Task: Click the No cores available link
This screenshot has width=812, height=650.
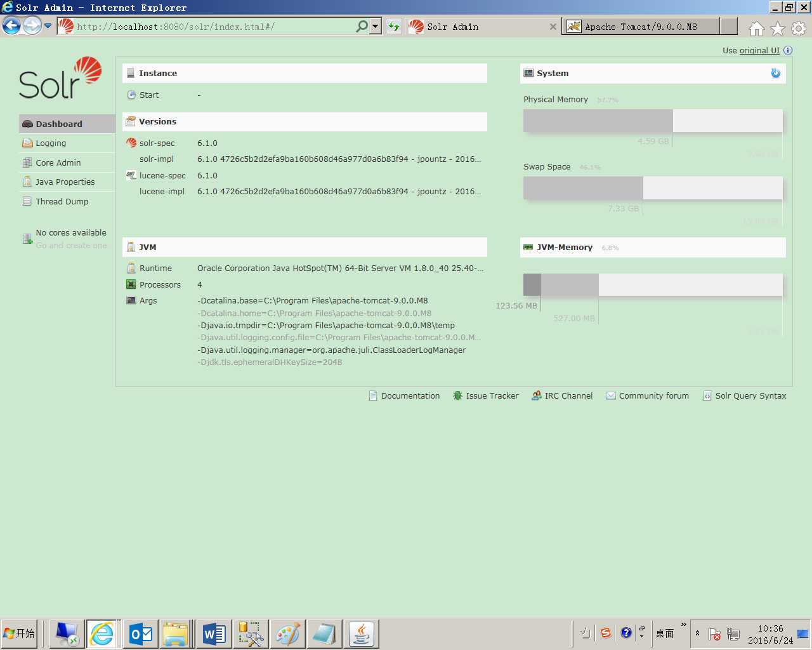Action: [71, 233]
